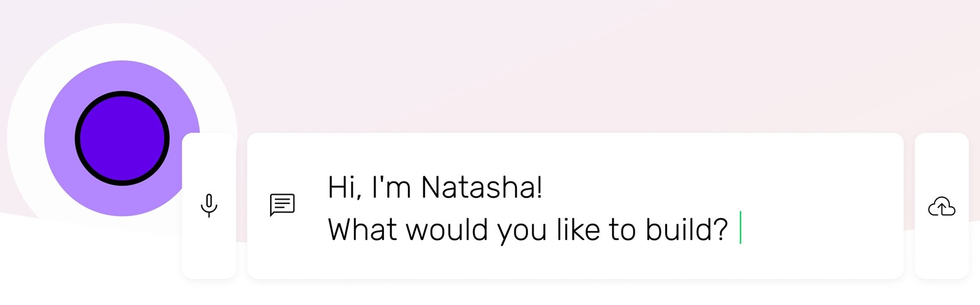Click blank space below the microphone icon

coord(209,251)
